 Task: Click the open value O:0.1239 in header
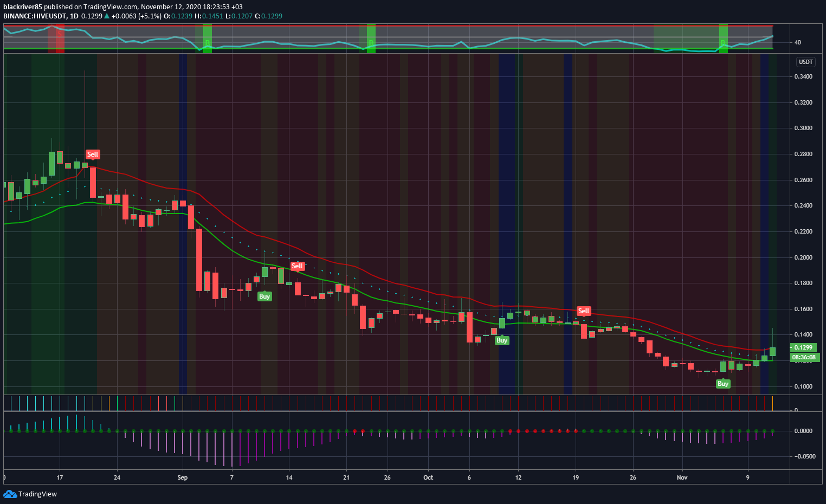[178, 16]
